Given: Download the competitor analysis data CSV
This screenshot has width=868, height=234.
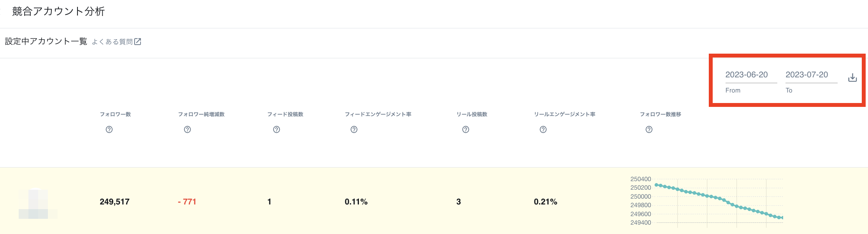Looking at the screenshot, I should pos(852,77).
